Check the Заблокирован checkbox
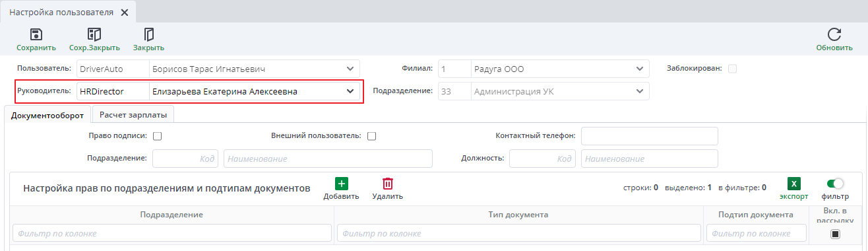The width and height of the screenshot is (868, 251). pos(732,69)
